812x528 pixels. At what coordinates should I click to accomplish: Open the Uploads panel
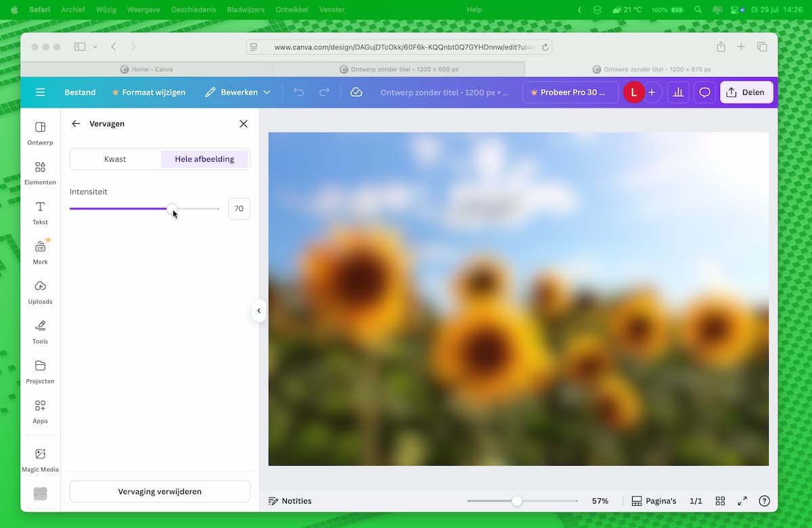point(40,291)
